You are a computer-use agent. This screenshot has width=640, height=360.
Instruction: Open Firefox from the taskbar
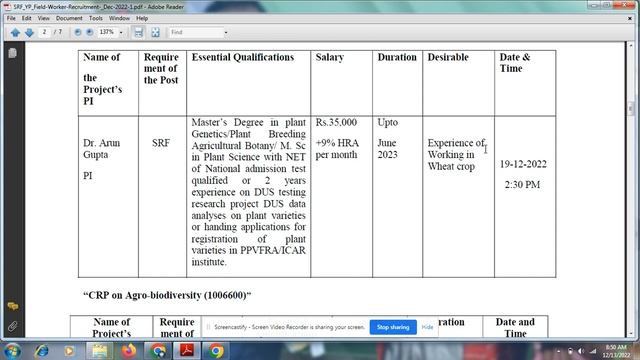pyautogui.click(x=129, y=351)
